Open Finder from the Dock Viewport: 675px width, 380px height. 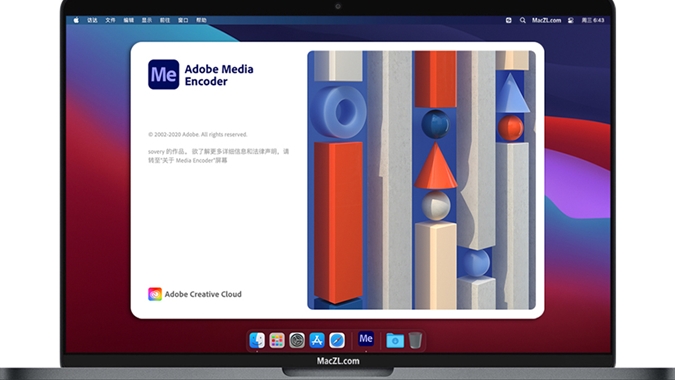(x=257, y=340)
